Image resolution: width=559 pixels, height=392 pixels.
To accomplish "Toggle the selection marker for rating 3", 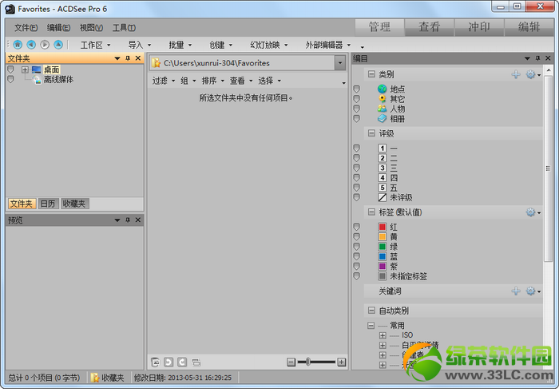I will pyautogui.click(x=356, y=168).
